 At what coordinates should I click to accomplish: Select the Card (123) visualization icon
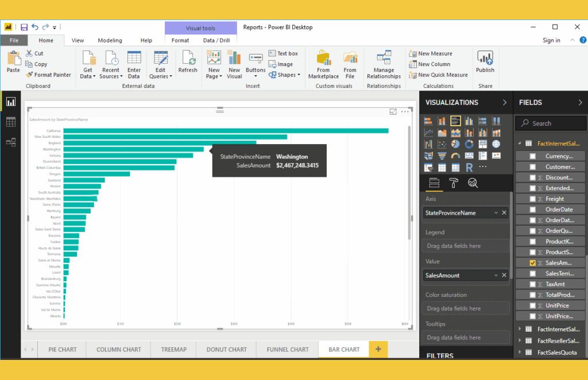469,156
